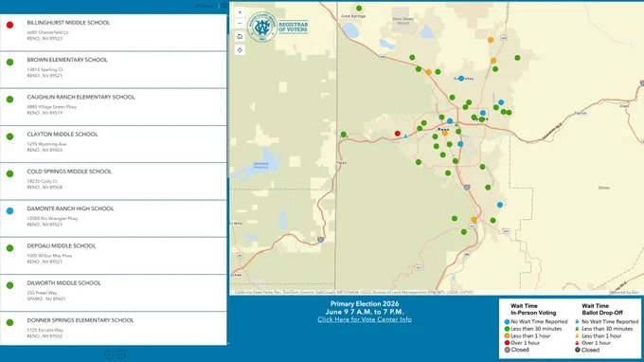The height and width of the screenshot is (362, 644).
Task: Select DePoali Middle School in list
Action: coord(113,256)
